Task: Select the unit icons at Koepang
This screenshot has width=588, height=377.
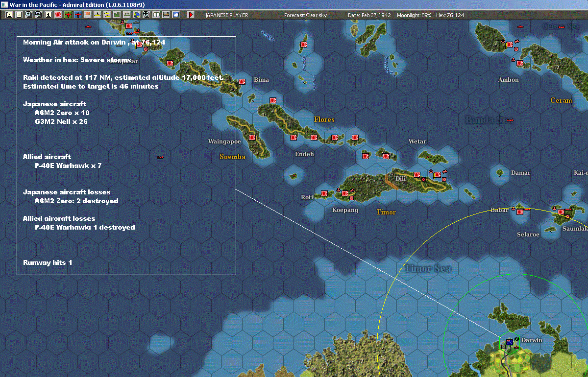Action: (x=346, y=193)
